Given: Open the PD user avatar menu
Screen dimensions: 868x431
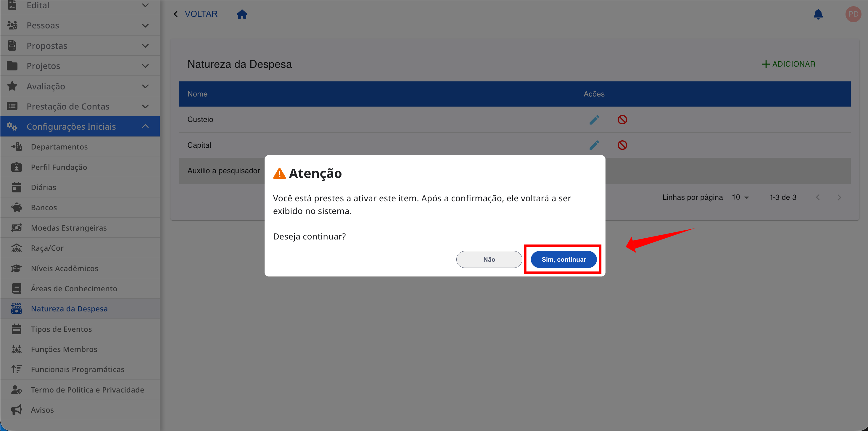Looking at the screenshot, I should (853, 14).
